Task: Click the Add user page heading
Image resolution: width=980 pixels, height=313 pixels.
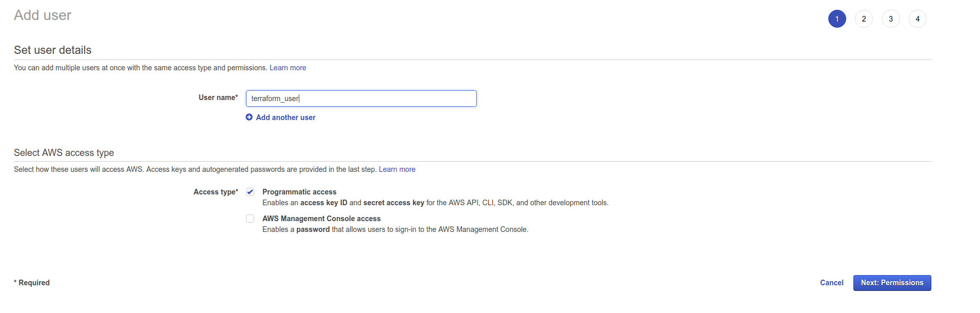Action: pyautogui.click(x=43, y=15)
